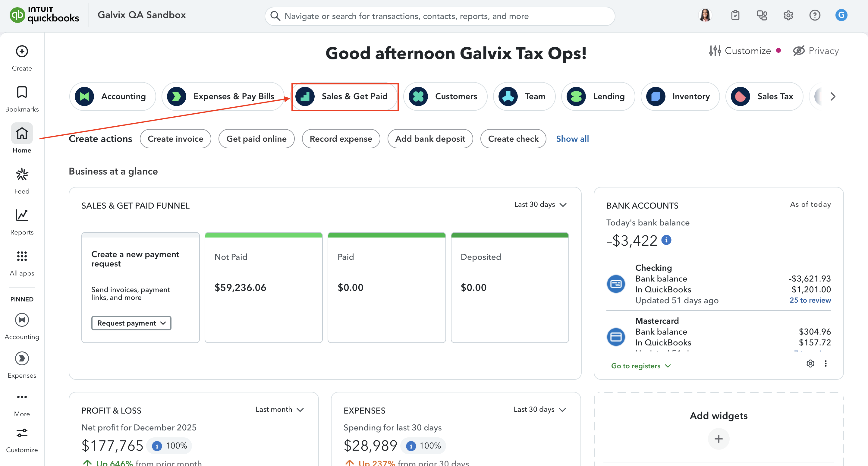Open the Reports chart icon
Viewport: 868px width, 466px height.
[x=22, y=216]
